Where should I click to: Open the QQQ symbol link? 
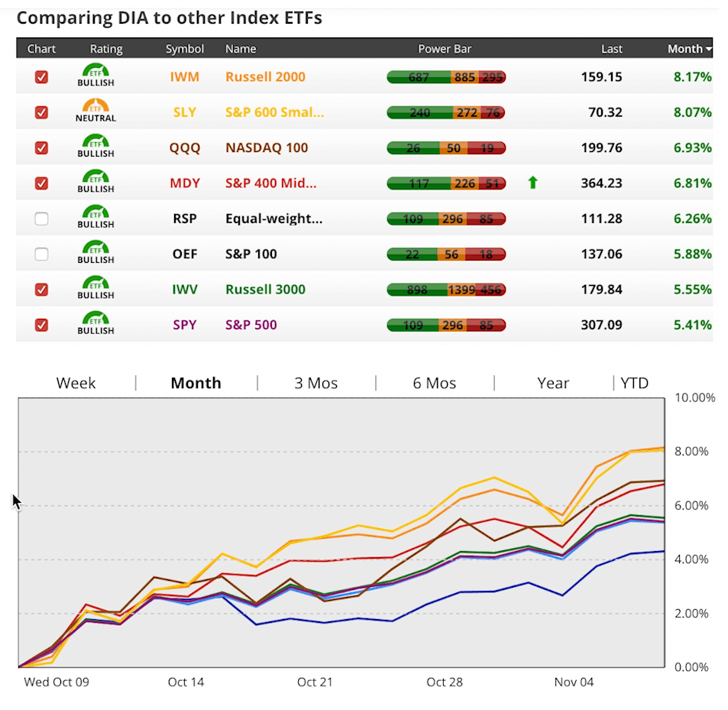[185, 148]
